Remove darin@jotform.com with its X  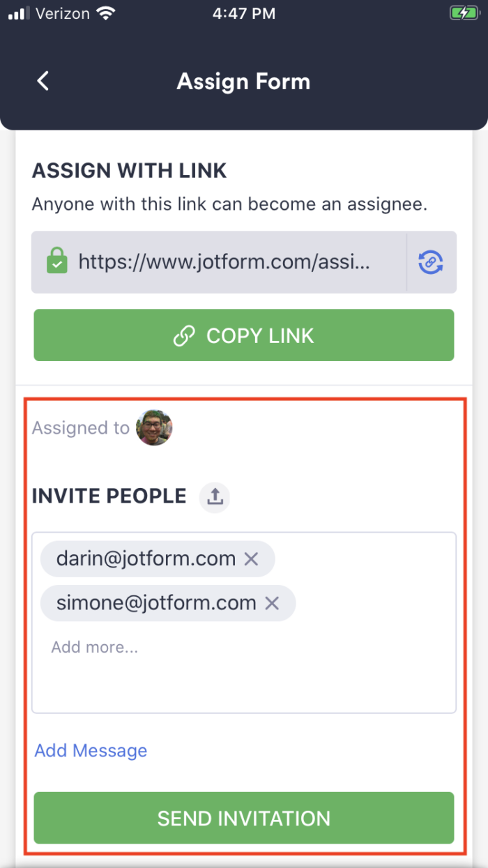pyautogui.click(x=251, y=558)
